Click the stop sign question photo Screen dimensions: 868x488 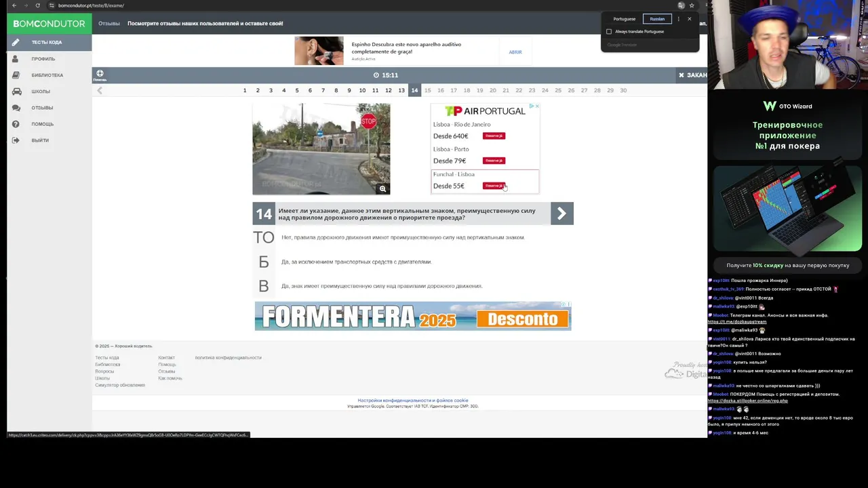(x=321, y=149)
